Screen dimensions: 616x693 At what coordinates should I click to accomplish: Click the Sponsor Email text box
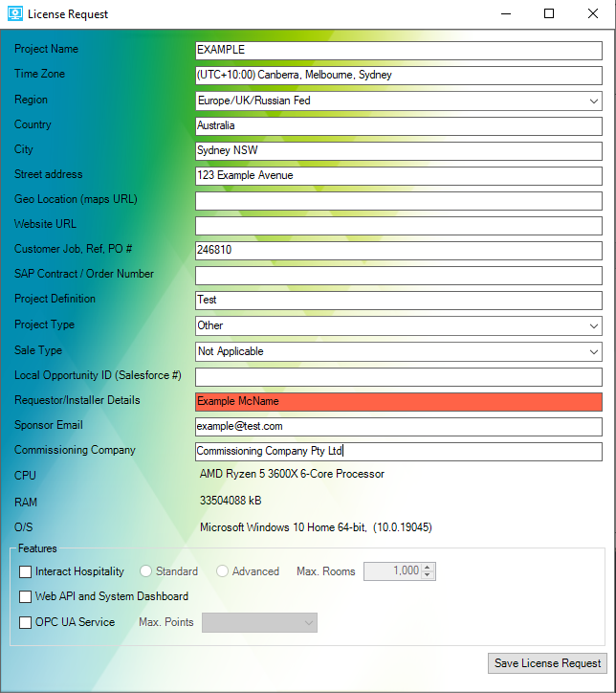pyautogui.click(x=398, y=426)
